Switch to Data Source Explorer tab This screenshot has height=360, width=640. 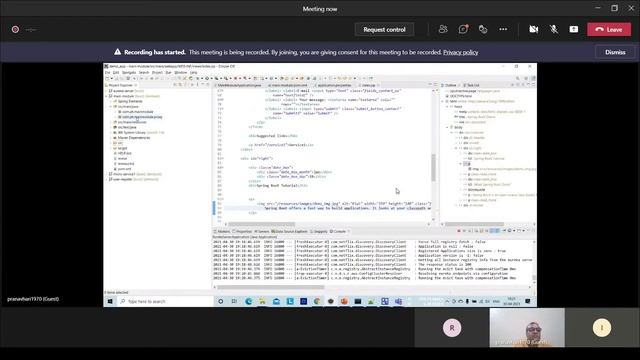point(289,231)
